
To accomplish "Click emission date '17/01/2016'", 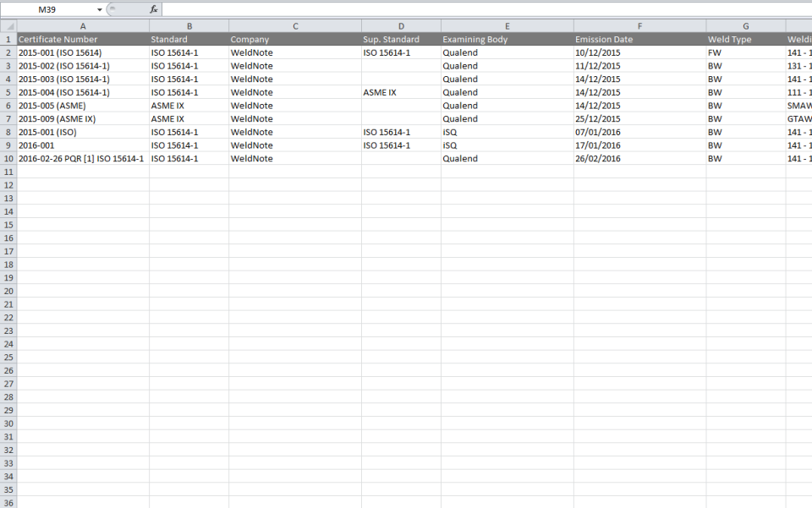I will coord(640,145).
